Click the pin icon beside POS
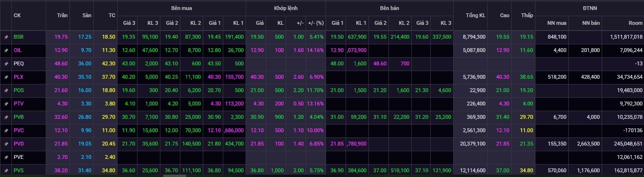The height and width of the screenshot is (177, 644). 6,90
